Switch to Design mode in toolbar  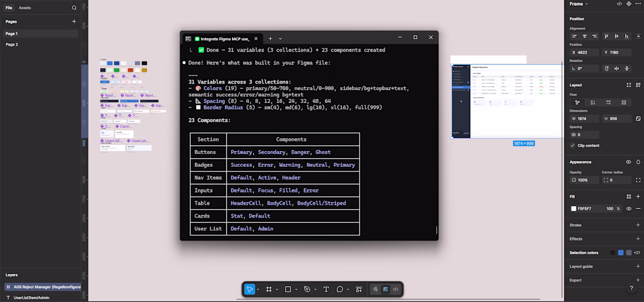386,289
